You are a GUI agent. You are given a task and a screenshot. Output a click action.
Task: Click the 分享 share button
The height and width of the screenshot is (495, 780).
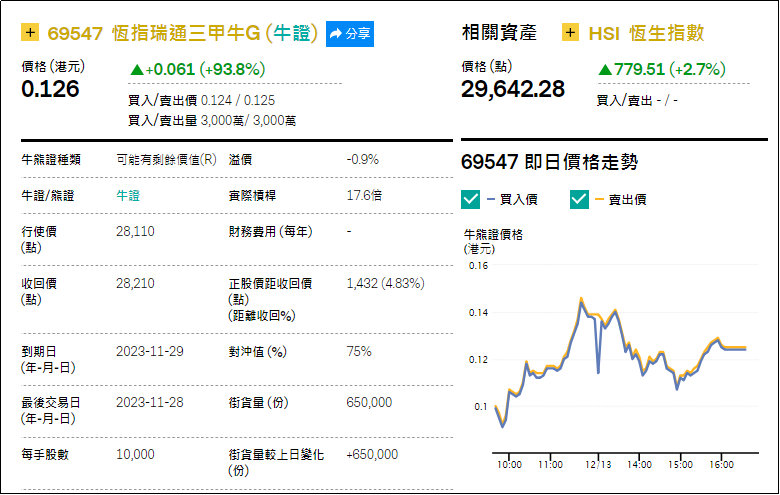point(350,34)
